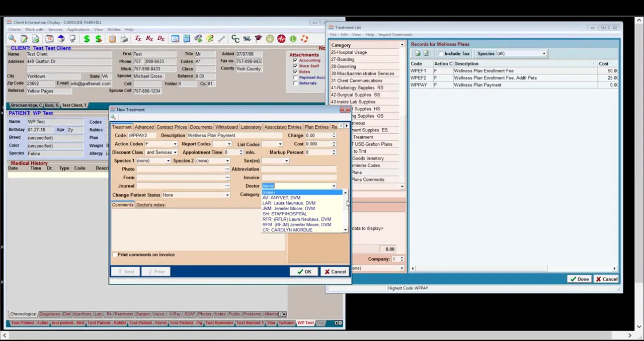644x341 pixels.
Task: Click the magnifier icon in New Treatment dialog
Action: click(113, 117)
